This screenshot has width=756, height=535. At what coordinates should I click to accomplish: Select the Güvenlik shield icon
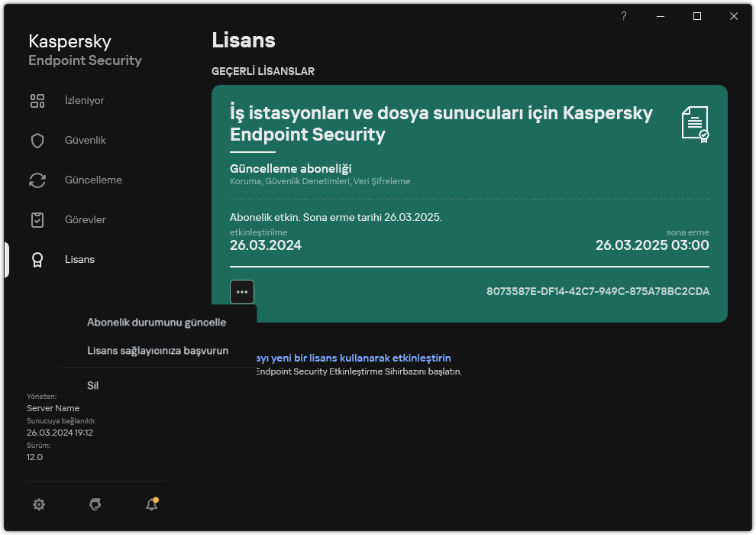click(37, 140)
